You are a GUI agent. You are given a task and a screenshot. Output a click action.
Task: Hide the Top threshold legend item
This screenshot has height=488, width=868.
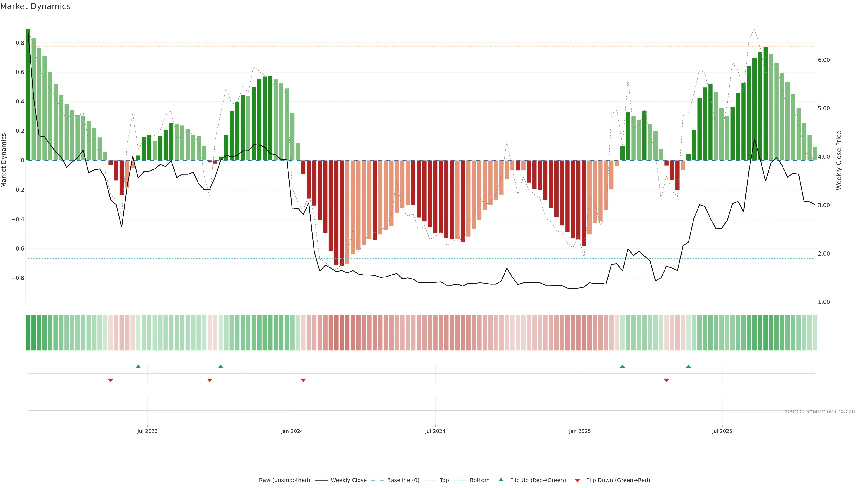coord(444,480)
